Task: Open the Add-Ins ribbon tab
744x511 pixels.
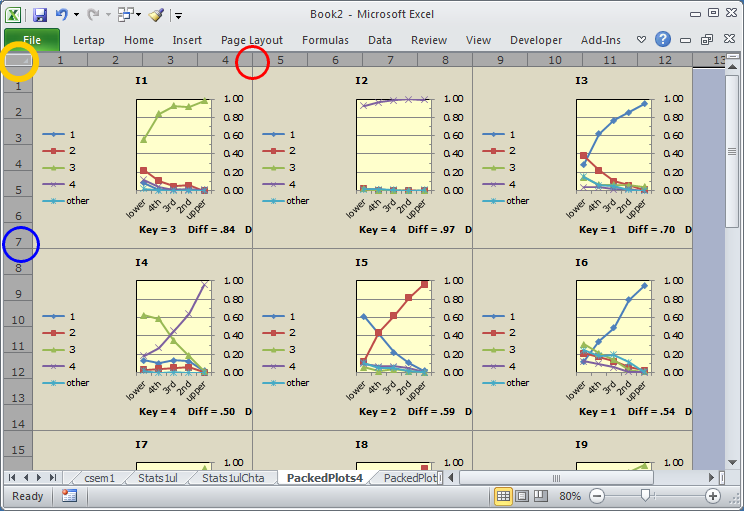Action: tap(601, 40)
